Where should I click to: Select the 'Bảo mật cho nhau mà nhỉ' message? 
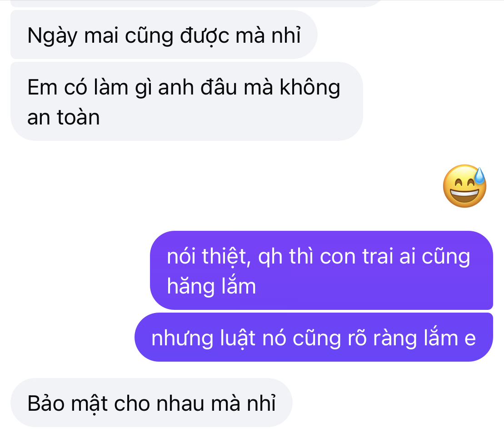151,403
